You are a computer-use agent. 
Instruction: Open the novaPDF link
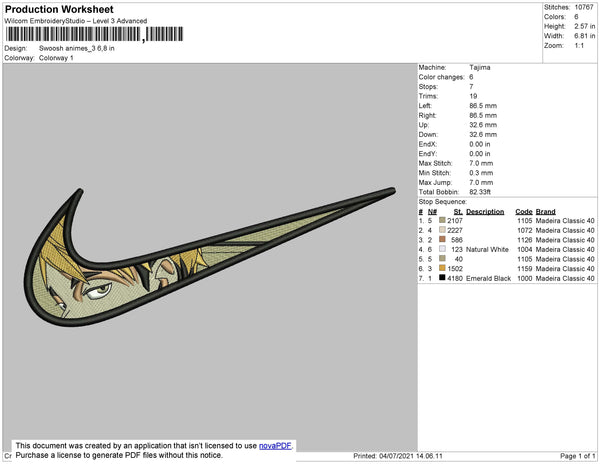275,446
